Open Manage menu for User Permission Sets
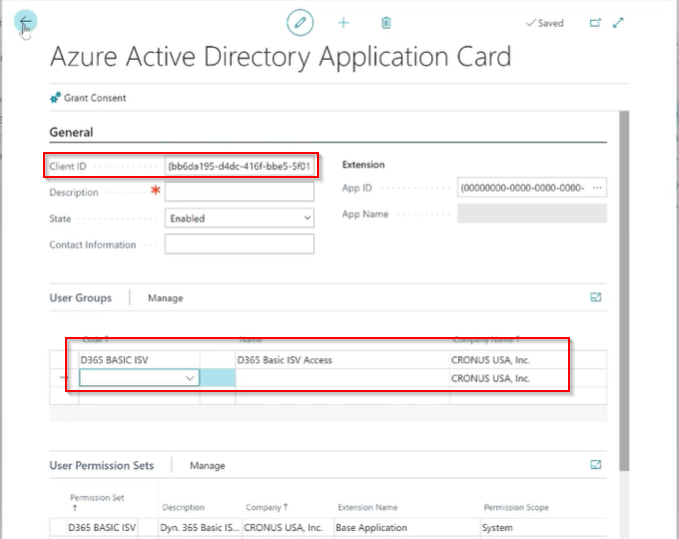Image resolution: width=679 pixels, height=539 pixels. coord(207,465)
